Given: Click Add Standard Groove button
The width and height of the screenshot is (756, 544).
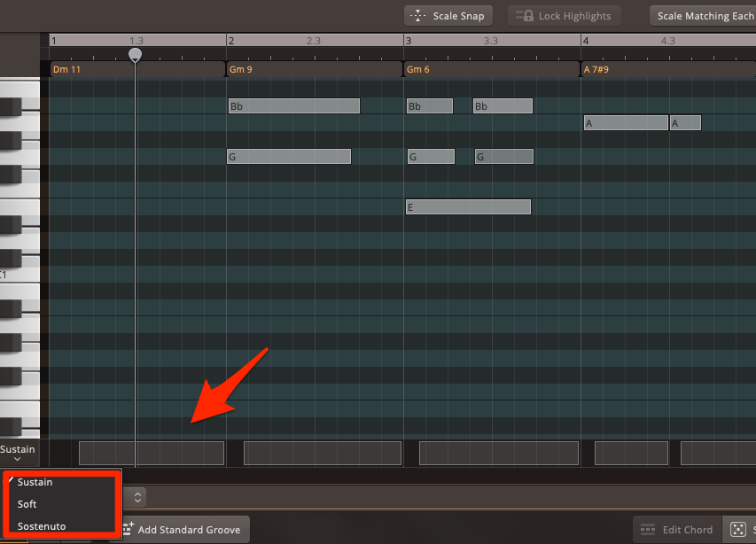Looking at the screenshot, I should point(186,530).
